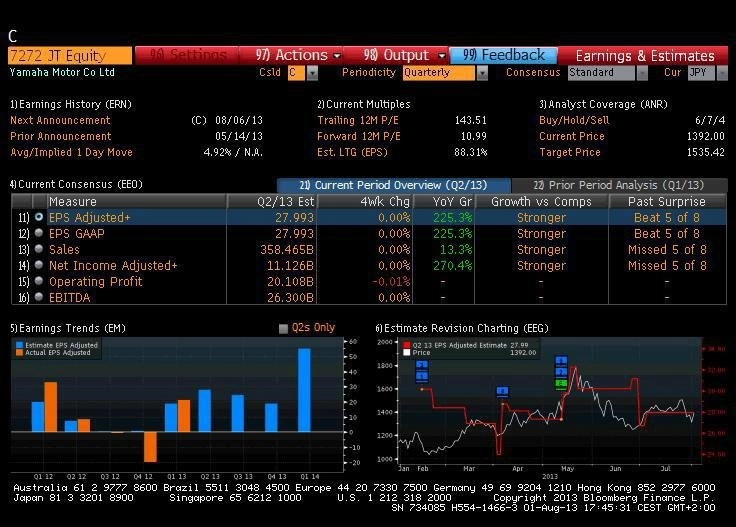Viewport: 736px width, 527px height.
Task: Select the EPS Adjusted+ radio button
Action: tap(39, 217)
